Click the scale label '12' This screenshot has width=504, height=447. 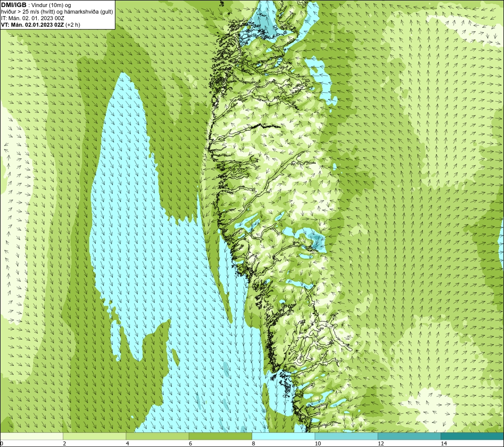click(381, 443)
